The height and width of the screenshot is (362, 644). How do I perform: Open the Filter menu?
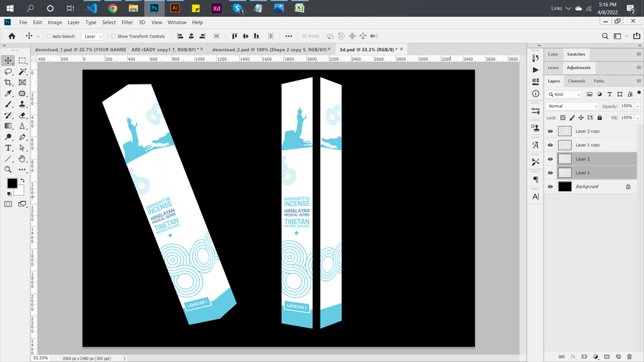point(127,22)
